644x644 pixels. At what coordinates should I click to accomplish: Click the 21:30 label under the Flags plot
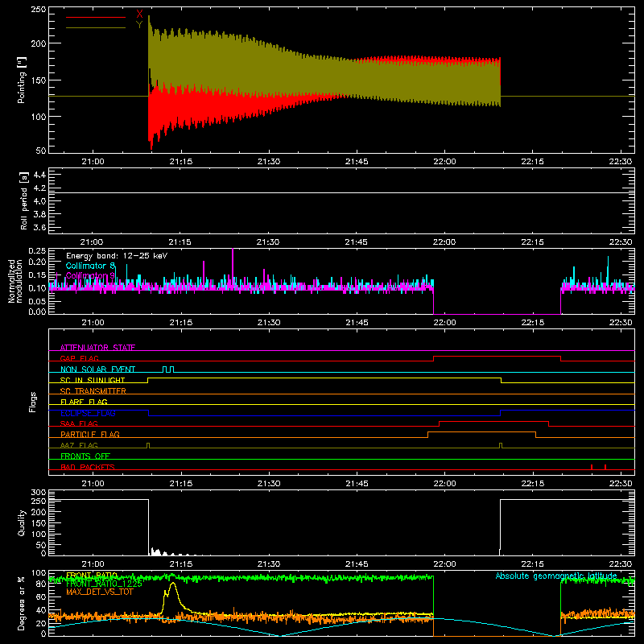tap(269, 484)
